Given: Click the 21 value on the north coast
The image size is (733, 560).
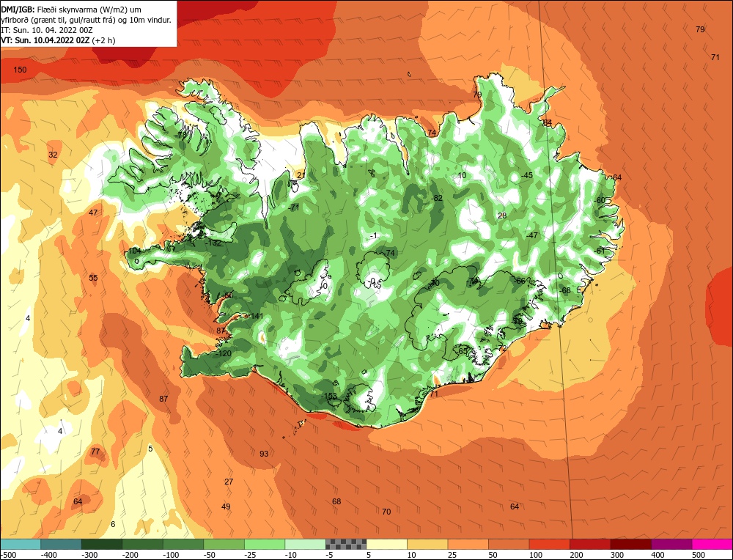Looking at the screenshot, I should [301, 175].
